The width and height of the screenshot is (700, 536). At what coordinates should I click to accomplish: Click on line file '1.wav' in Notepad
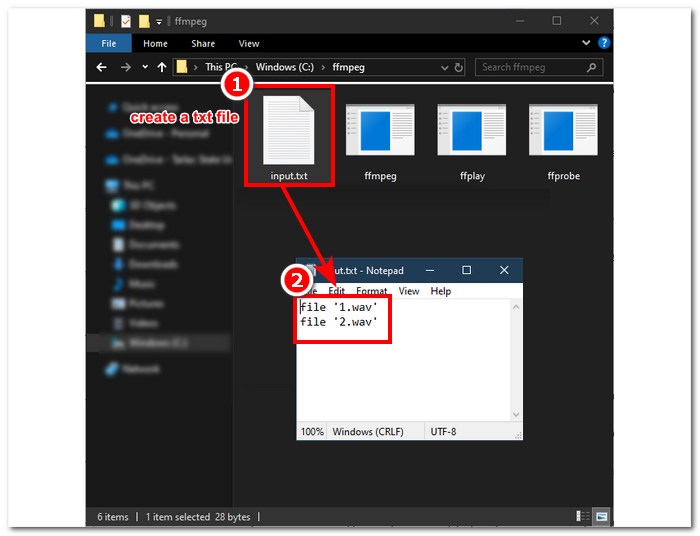(339, 307)
